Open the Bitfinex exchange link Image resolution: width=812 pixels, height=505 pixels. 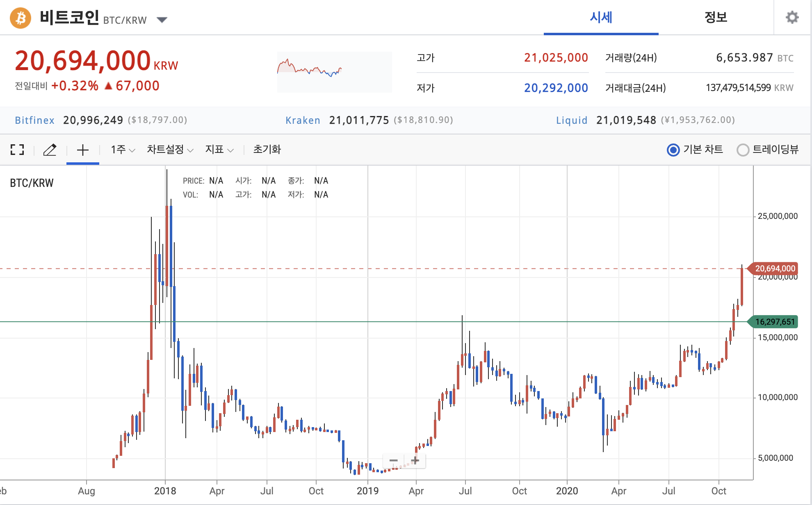(x=34, y=120)
